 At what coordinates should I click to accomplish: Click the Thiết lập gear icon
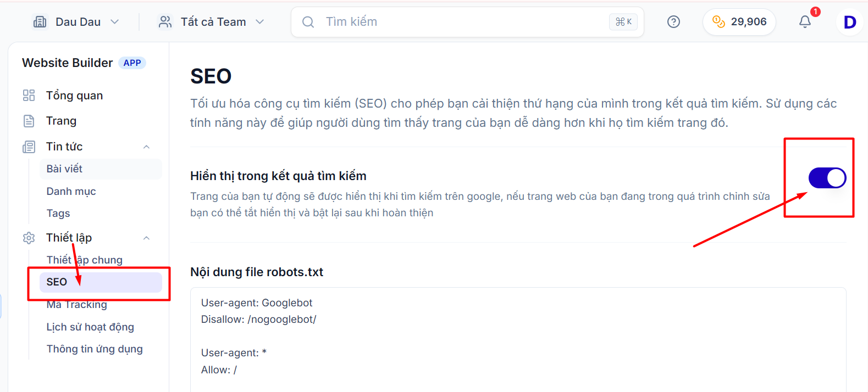coord(29,238)
